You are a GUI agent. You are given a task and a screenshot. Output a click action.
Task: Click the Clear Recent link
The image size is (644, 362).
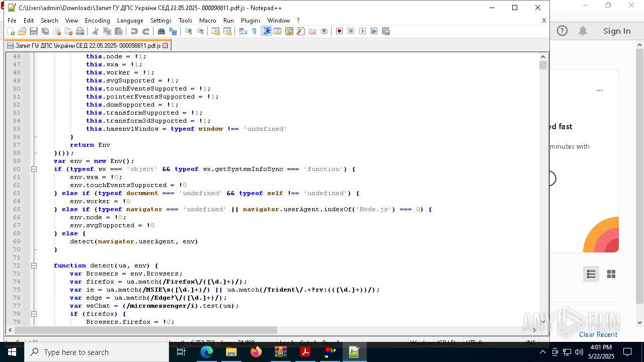[598, 334]
